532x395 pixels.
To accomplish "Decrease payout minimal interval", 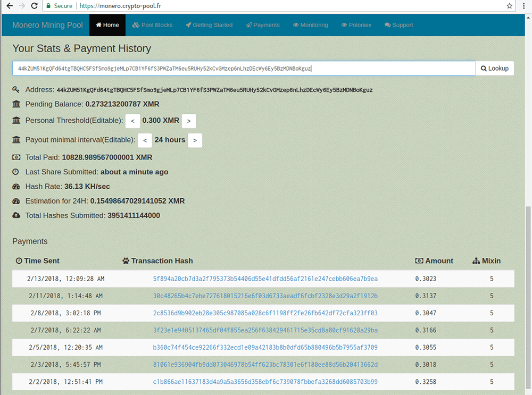I will pyautogui.click(x=145, y=140).
